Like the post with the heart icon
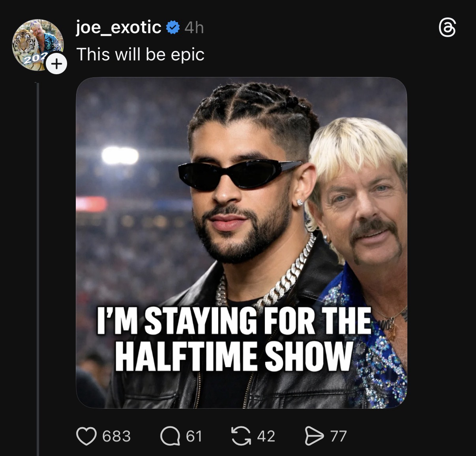This screenshot has height=456, width=476. tap(86, 436)
